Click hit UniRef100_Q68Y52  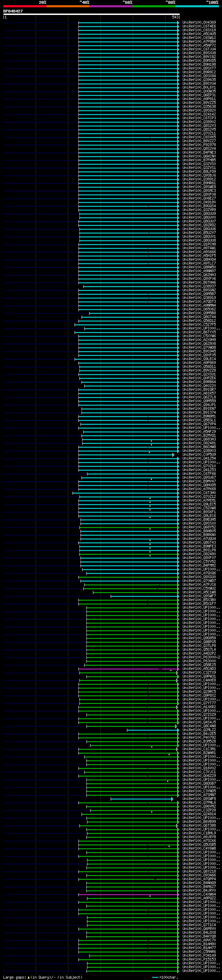point(199,527)
